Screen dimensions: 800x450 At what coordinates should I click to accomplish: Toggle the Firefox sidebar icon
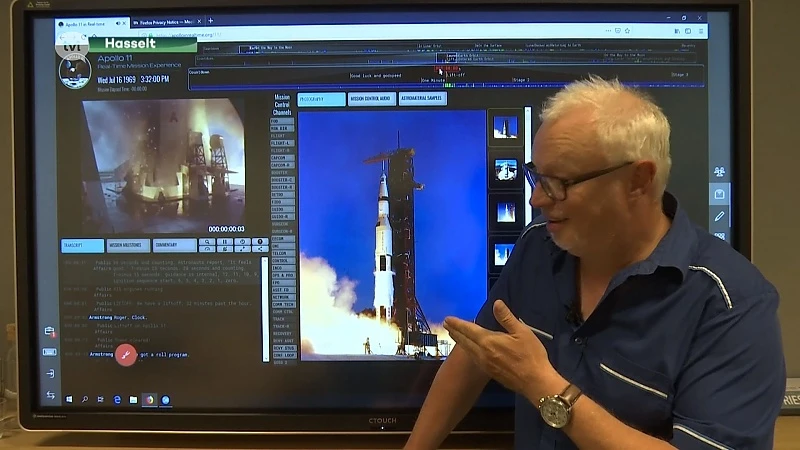click(x=688, y=31)
